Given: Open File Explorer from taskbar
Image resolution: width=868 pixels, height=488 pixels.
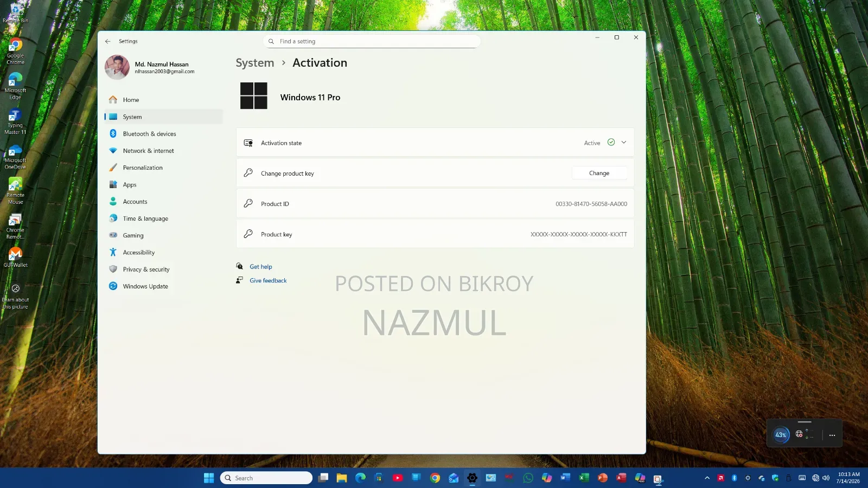Looking at the screenshot, I should 342,478.
